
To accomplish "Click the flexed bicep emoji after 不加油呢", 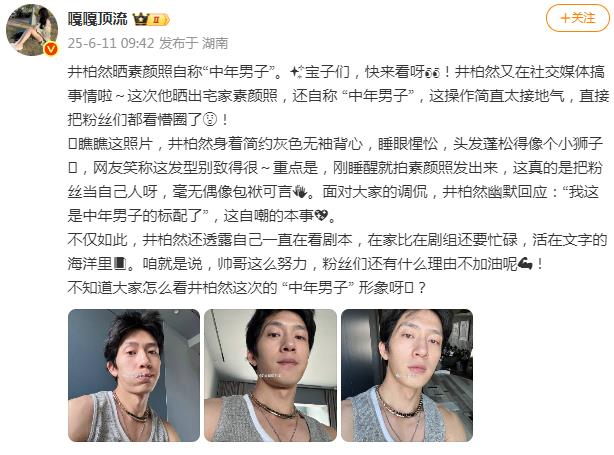I will pyautogui.click(x=525, y=264).
